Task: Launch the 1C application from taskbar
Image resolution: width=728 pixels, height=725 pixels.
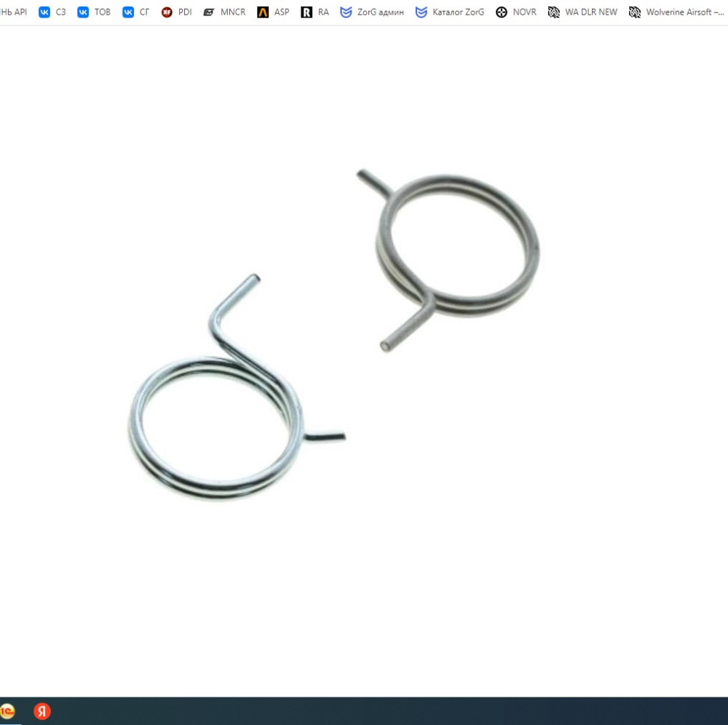Action: (x=7, y=711)
